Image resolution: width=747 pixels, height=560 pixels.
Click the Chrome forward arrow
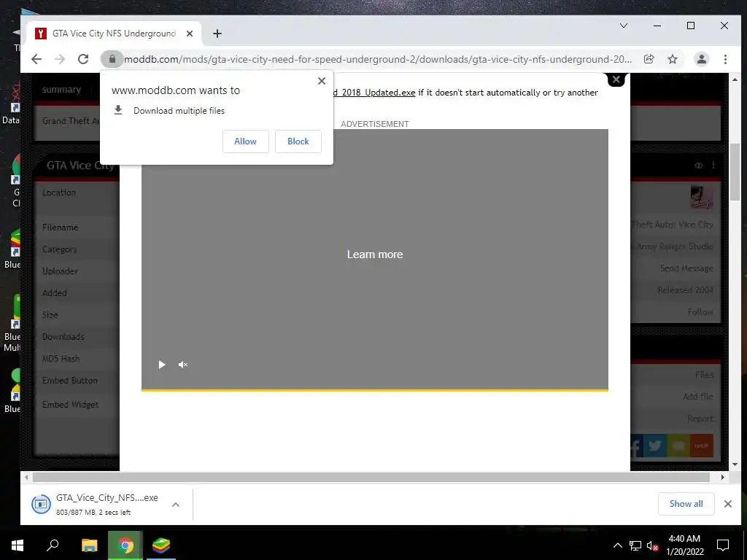(x=60, y=59)
